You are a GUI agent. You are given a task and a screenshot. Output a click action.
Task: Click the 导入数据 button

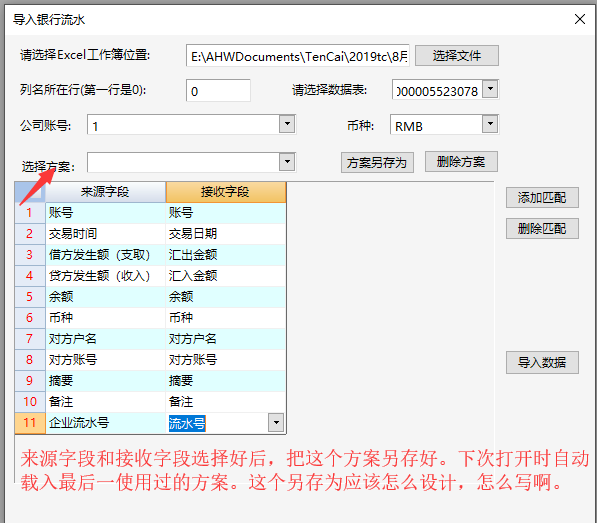pyautogui.click(x=542, y=362)
